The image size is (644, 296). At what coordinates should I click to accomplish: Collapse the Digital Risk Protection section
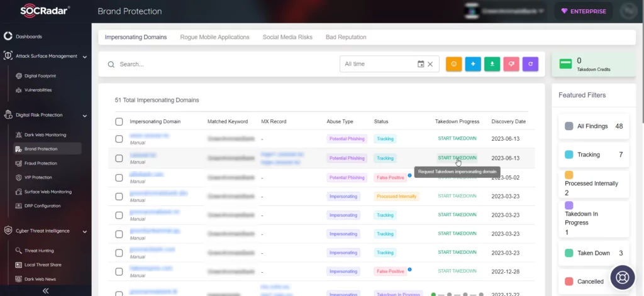(85, 116)
